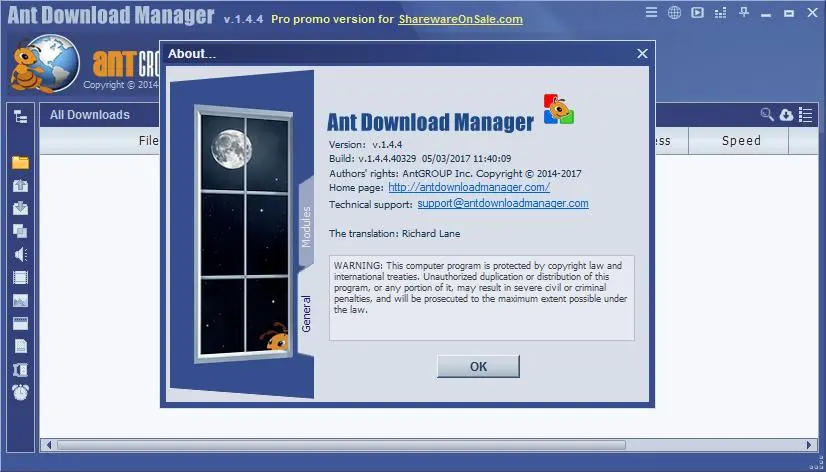Select the window programs category icon
Screen dimensions: 826x472
pyautogui.click(x=21, y=323)
